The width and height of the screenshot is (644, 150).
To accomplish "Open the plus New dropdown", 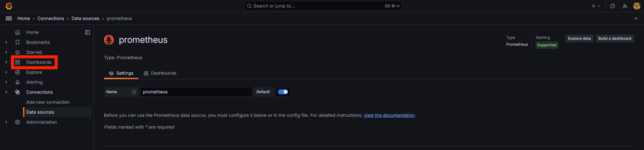I will [596, 6].
